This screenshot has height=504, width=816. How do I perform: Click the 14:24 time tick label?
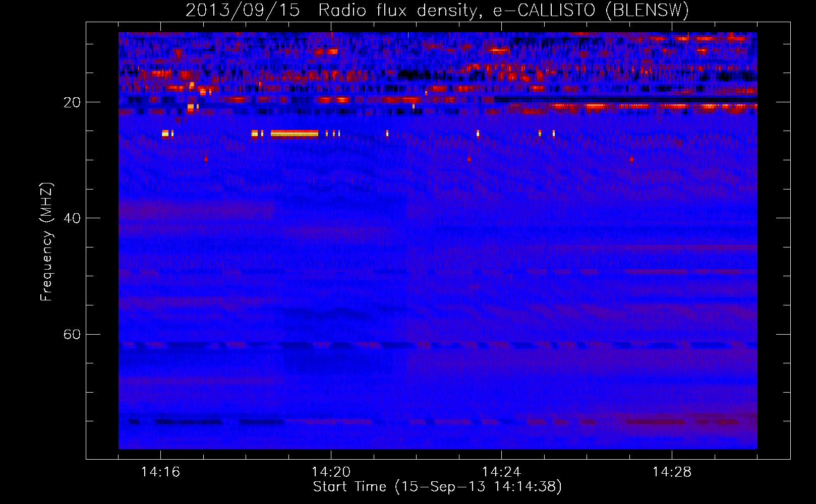[501, 472]
